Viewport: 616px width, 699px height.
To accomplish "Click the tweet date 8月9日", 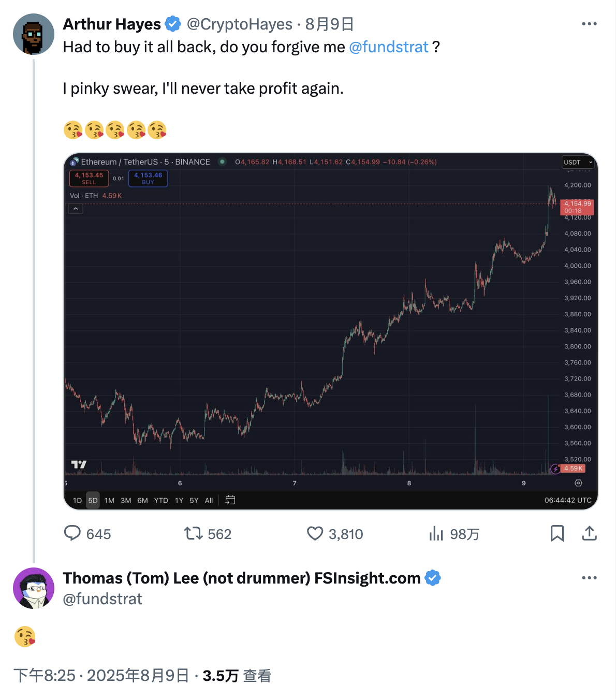I will (329, 24).
